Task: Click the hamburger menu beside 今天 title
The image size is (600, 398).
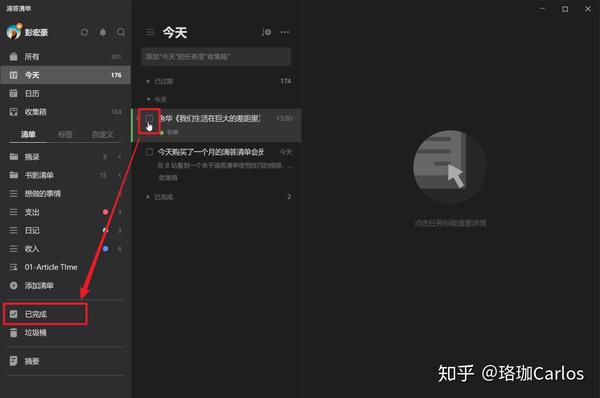Action: (150, 32)
